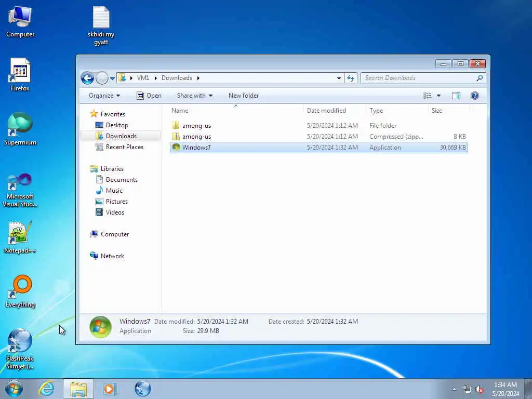Launch Internet Explorer from the taskbar
The image size is (532, 399).
[x=46, y=389]
